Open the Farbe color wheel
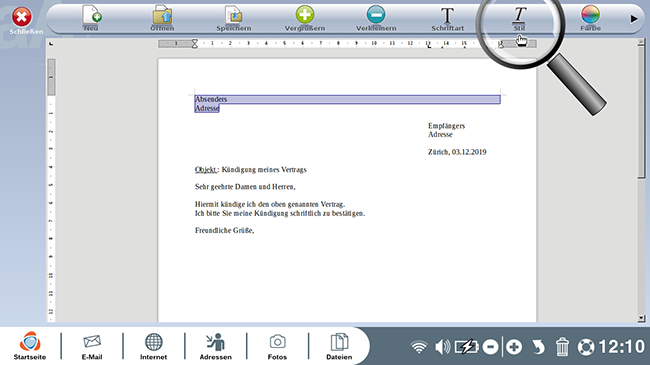Image resolution: width=650 pixels, height=365 pixels. coord(590,18)
